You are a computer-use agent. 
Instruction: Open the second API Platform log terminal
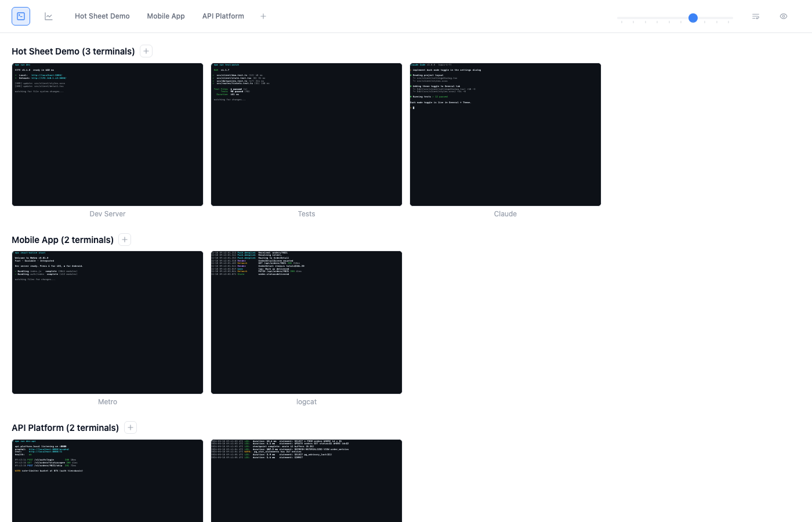307,481
